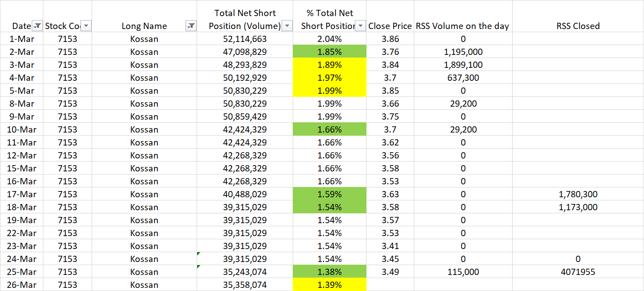Select the 3.86 close price cell
The image size is (644, 291).
(390, 38)
